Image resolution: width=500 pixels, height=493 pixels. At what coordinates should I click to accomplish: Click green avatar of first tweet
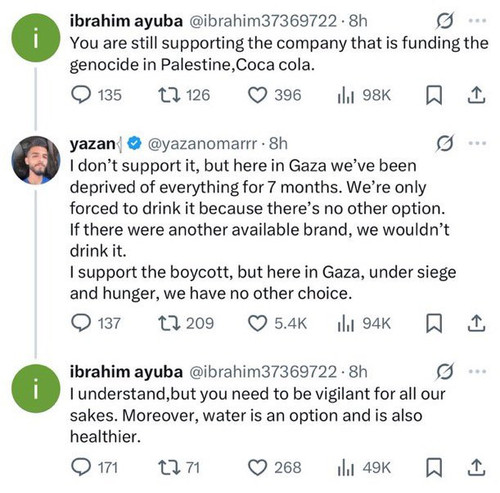coord(36,38)
